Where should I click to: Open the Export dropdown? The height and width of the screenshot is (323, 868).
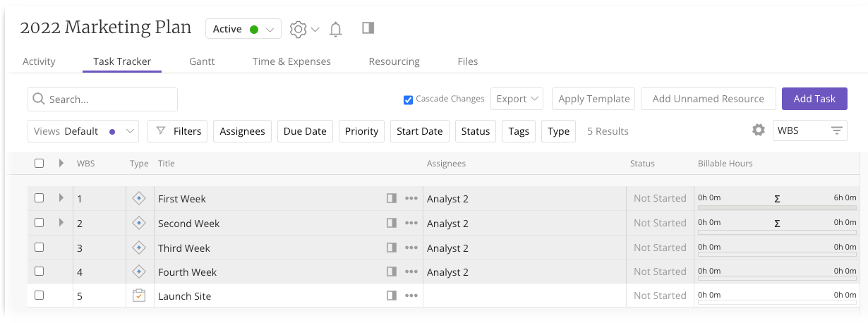coord(517,99)
